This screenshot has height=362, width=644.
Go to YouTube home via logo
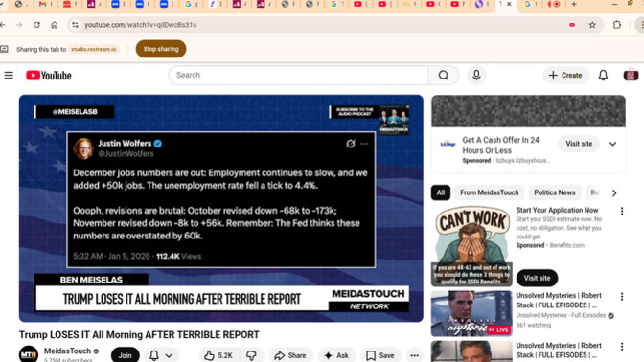click(x=49, y=76)
